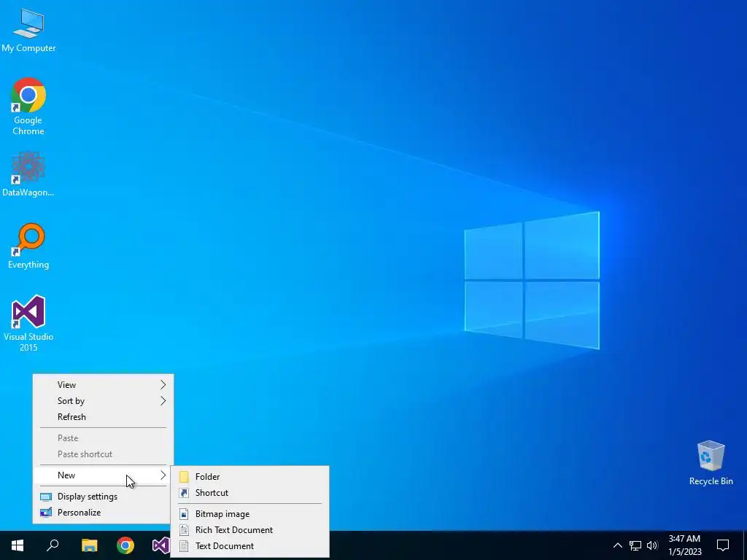This screenshot has width=747, height=560.
Task: Choose Refresh in the context menu
Action: [x=104, y=417]
